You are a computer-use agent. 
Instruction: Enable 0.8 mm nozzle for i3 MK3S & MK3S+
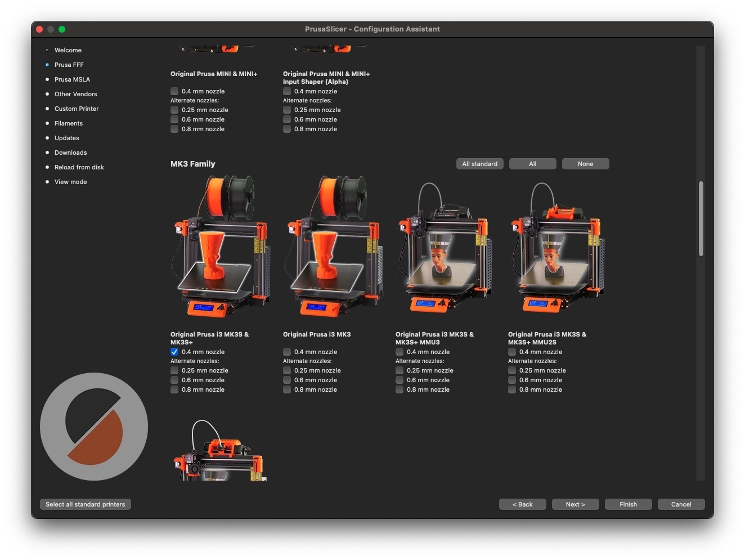174,389
